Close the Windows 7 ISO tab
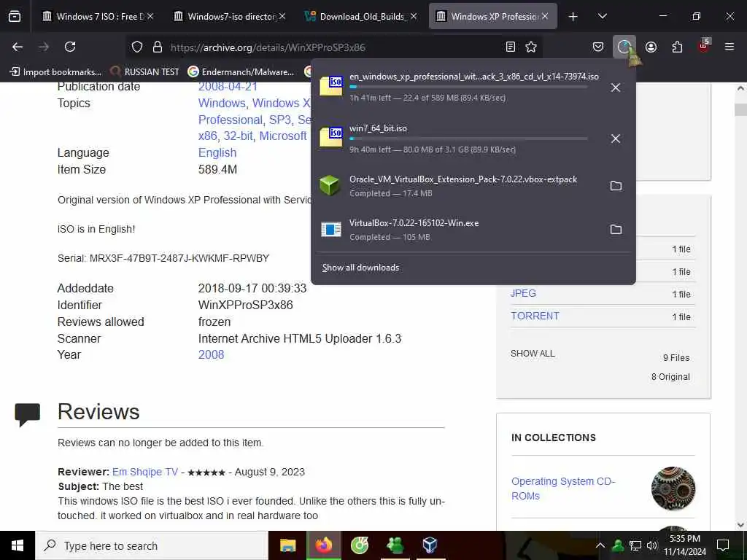The width and height of the screenshot is (747, 560). tap(150, 16)
